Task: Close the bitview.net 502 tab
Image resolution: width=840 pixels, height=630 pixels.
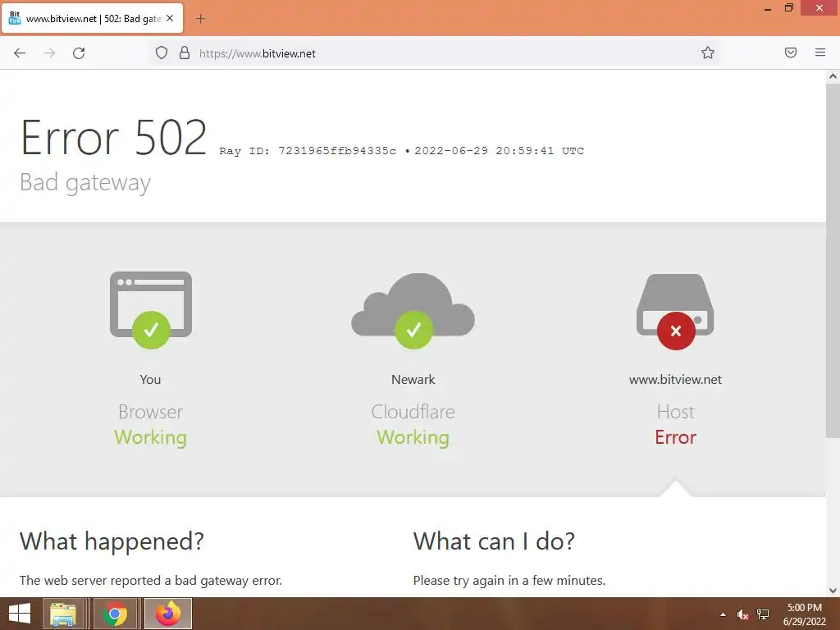Action: 170,18
